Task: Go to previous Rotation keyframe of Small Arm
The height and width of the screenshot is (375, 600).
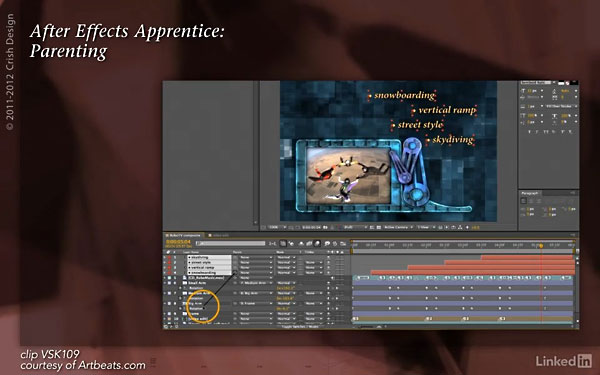Action: [x=328, y=288]
